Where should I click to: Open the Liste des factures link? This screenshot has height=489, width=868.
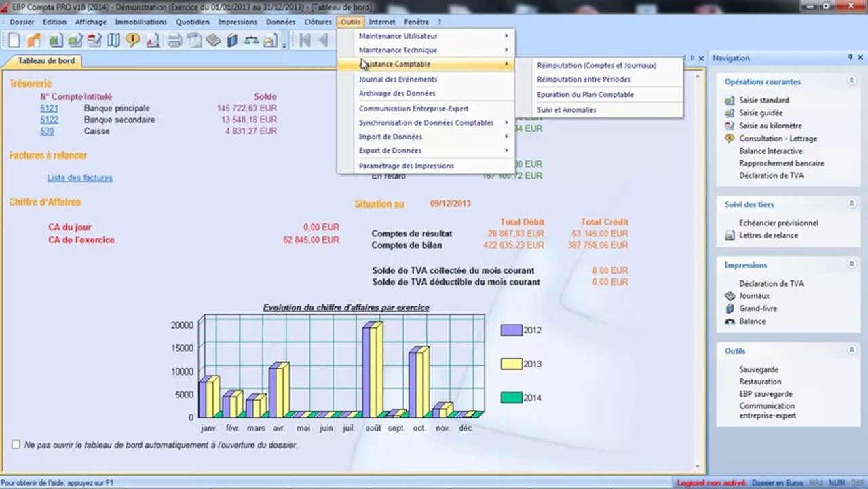pyautogui.click(x=80, y=178)
